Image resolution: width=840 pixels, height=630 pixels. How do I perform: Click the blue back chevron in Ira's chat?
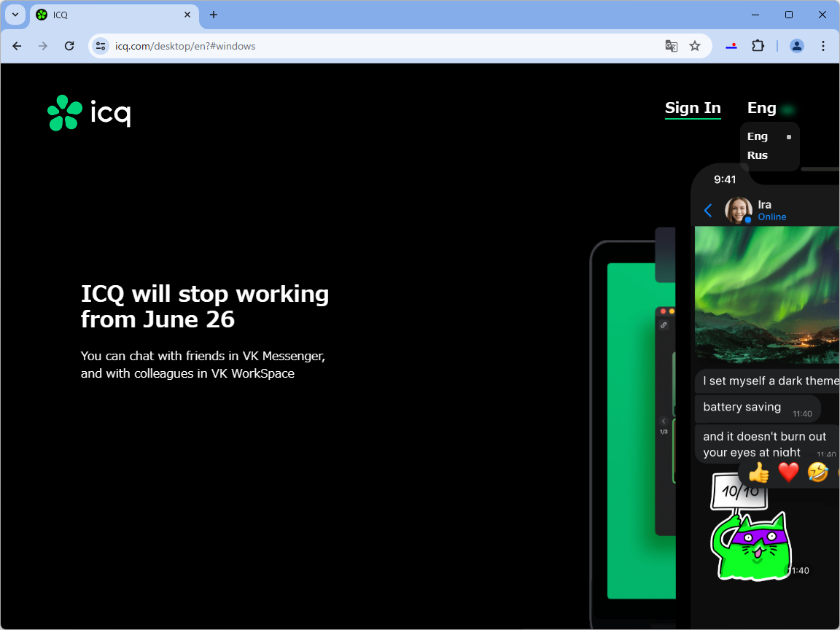[708, 210]
